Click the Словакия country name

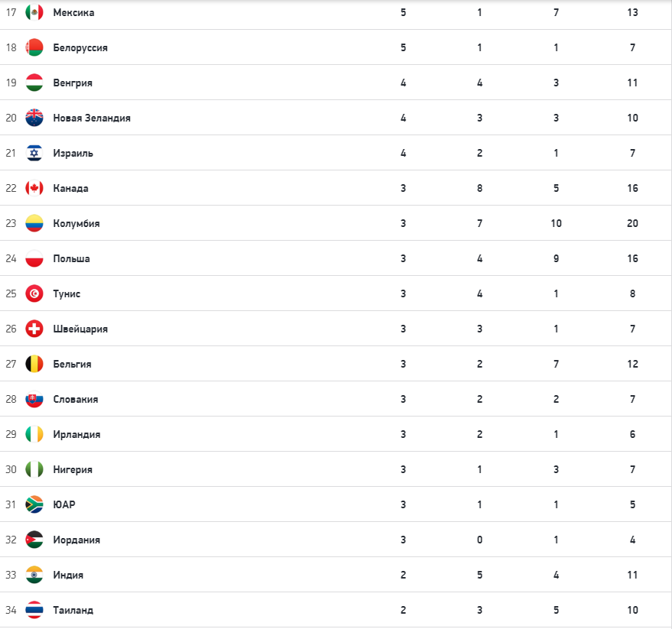coord(75,399)
